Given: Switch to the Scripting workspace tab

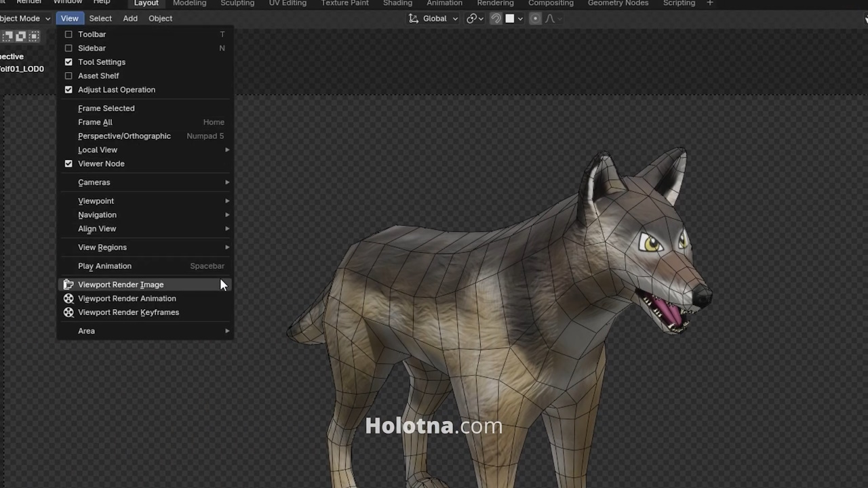Looking at the screenshot, I should click(679, 3).
